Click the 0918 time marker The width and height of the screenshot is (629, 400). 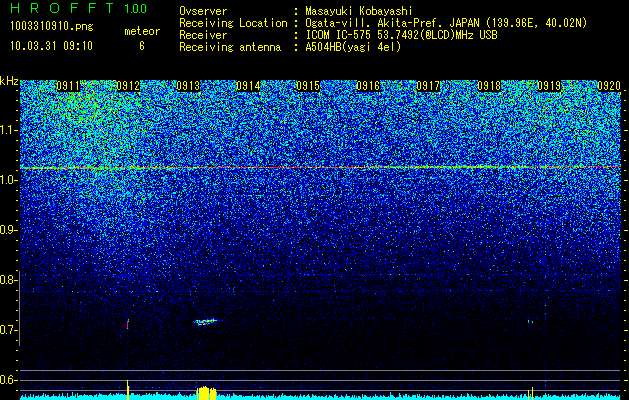pyautogui.click(x=489, y=86)
